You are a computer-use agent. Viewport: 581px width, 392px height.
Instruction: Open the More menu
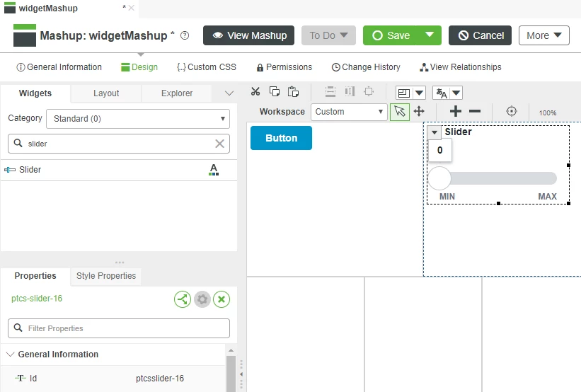click(x=544, y=35)
